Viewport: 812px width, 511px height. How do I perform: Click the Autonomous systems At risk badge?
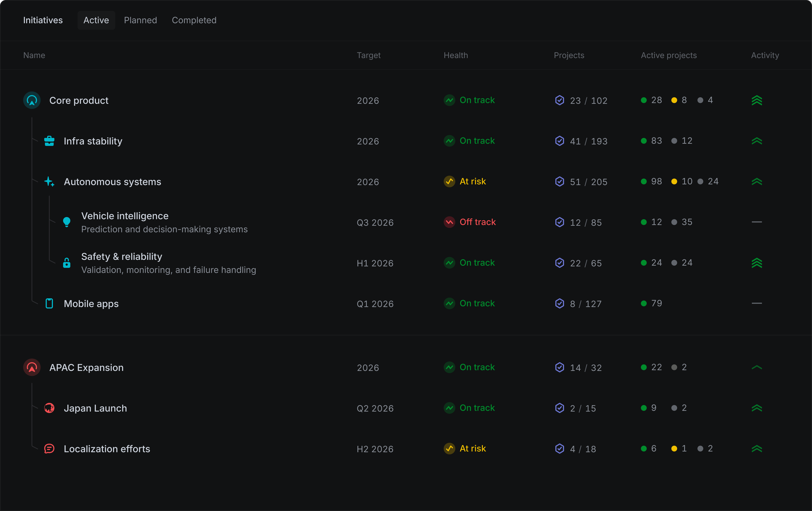(x=465, y=181)
